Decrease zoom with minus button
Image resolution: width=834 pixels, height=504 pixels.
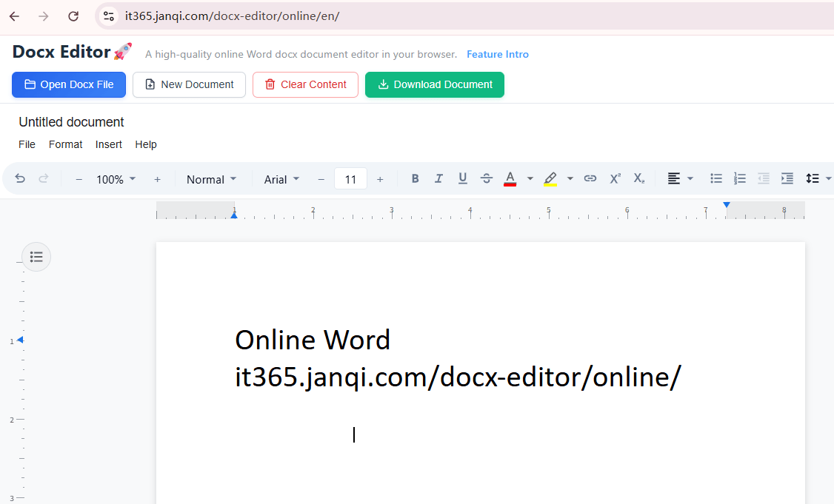click(79, 180)
